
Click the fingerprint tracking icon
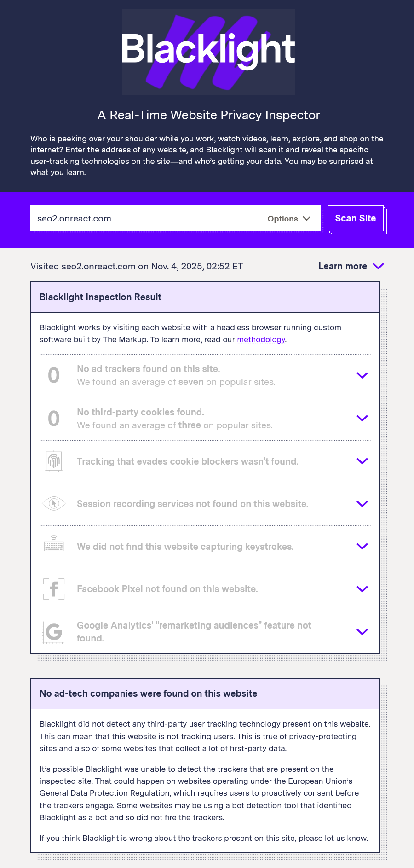point(54,461)
